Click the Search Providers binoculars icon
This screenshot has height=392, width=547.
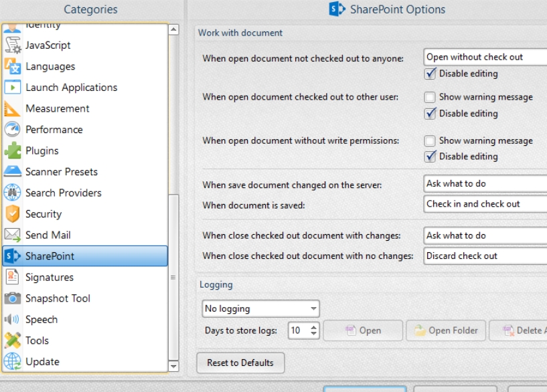coord(13,193)
